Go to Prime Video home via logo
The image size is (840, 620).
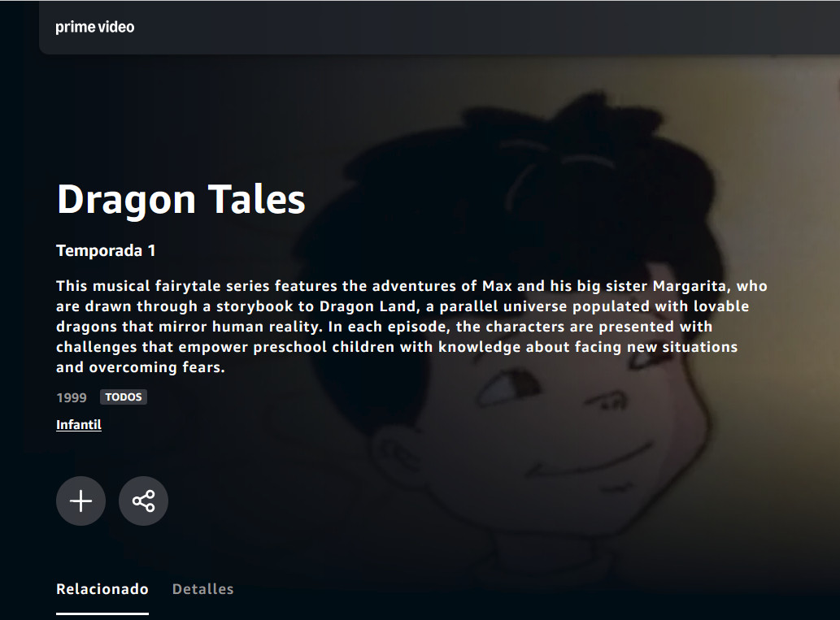pos(95,27)
